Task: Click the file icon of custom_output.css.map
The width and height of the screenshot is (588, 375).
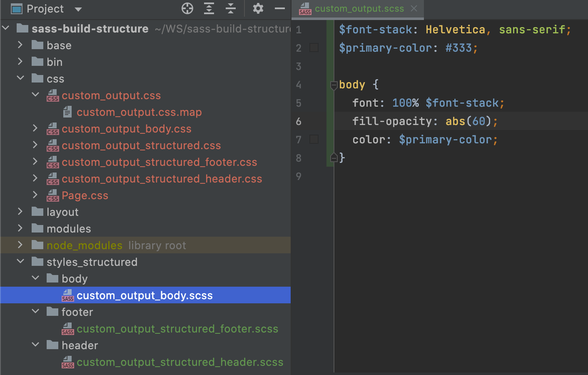Action: (x=68, y=112)
